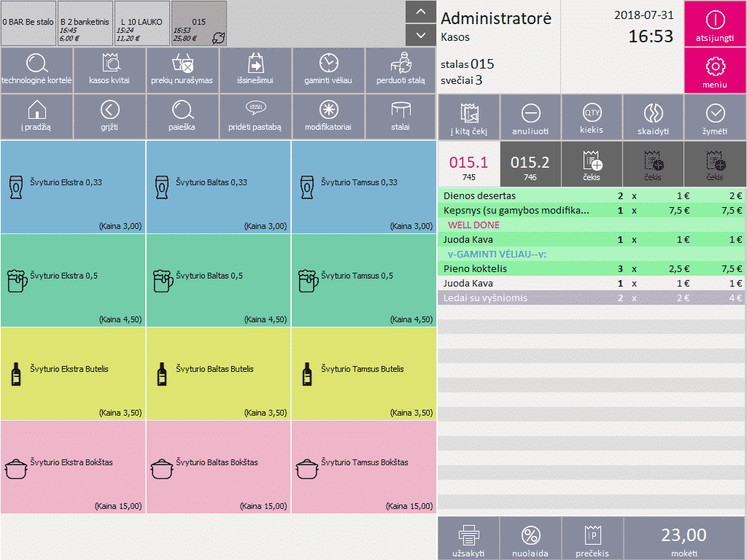
Task: Open the technologinė kortelė search icon
Action: 36,63
